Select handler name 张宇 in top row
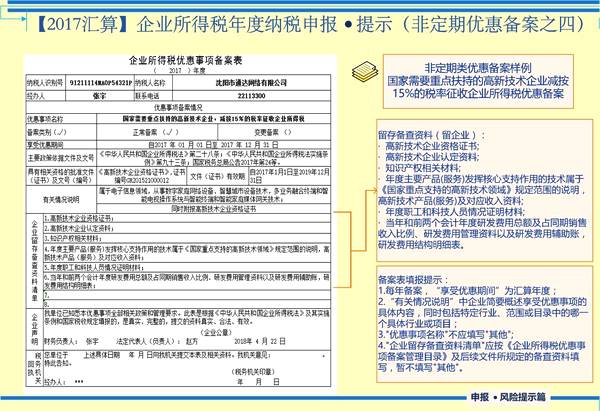The height and width of the screenshot is (411, 600). point(99,96)
